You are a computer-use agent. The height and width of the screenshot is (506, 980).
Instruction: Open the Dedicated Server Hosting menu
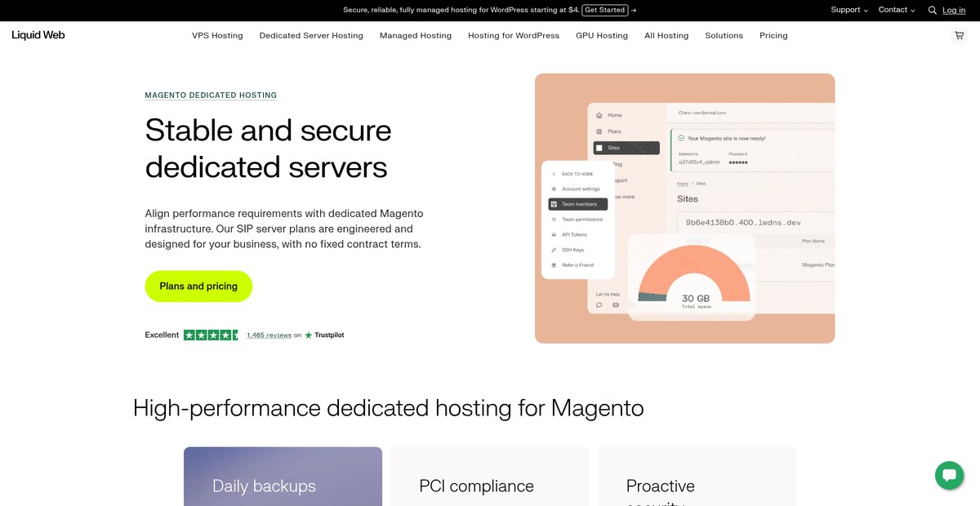[311, 36]
